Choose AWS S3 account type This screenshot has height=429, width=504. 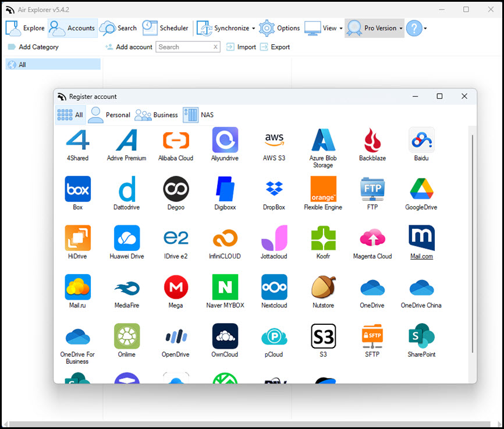pyautogui.click(x=274, y=140)
